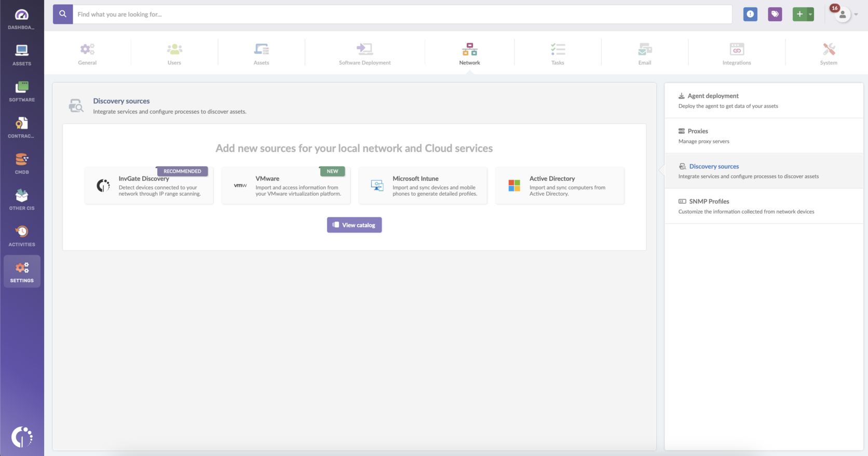868x456 pixels.
Task: Click the search input field
Action: tap(402, 15)
